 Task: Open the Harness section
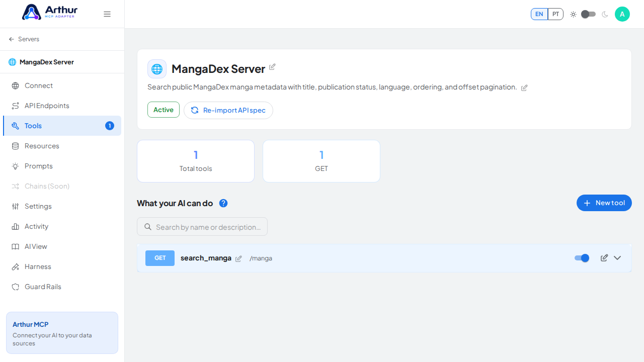point(62,266)
